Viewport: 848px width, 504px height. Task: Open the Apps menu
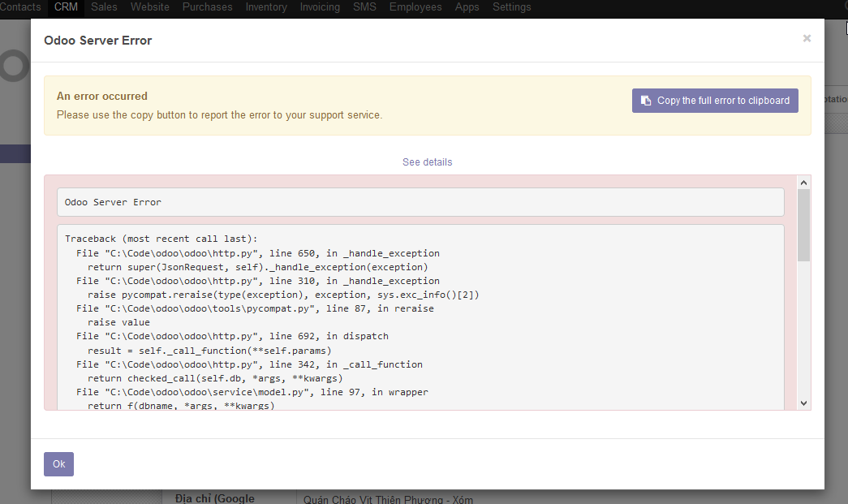[x=467, y=7]
